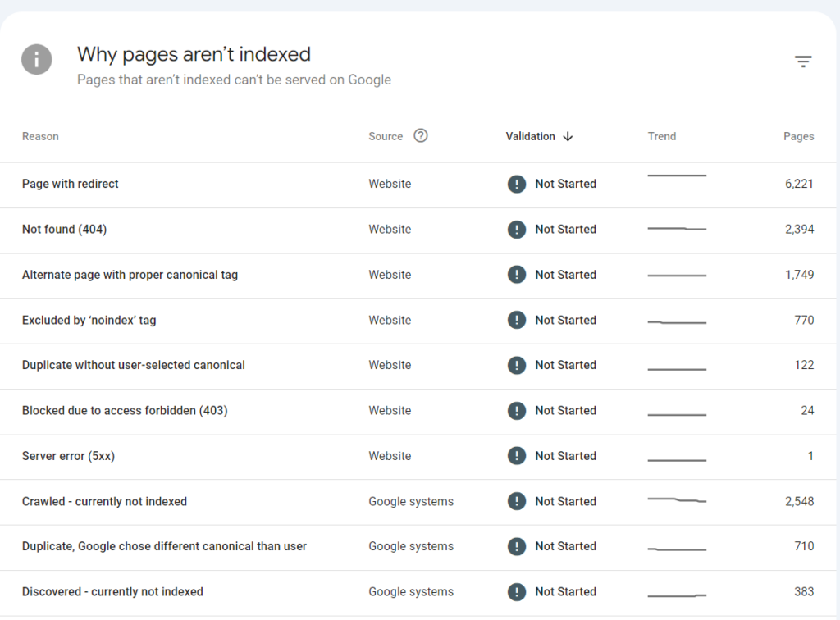Viewport: 840px width, 620px height.
Task: Click the Why pages aren't indexed heading
Action: tap(194, 55)
